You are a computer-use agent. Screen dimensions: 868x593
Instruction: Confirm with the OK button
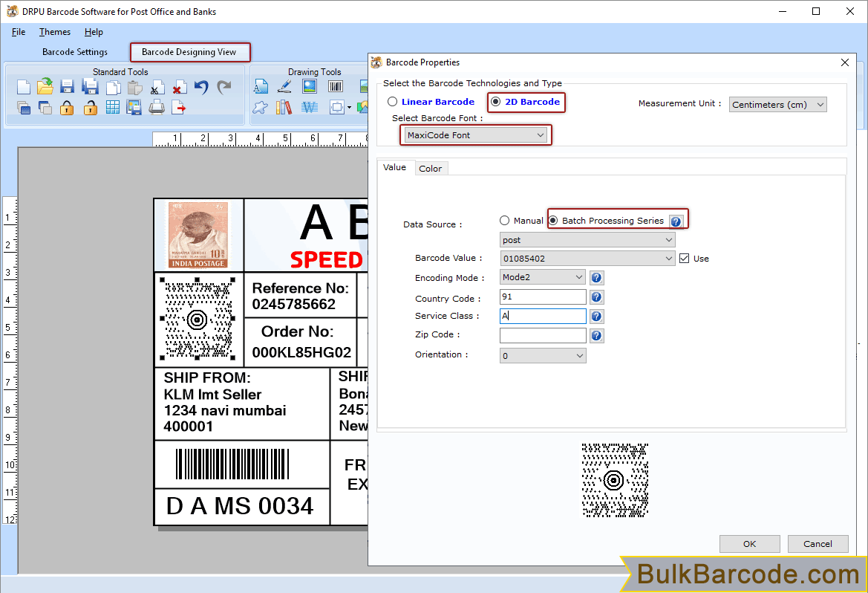pyautogui.click(x=749, y=544)
